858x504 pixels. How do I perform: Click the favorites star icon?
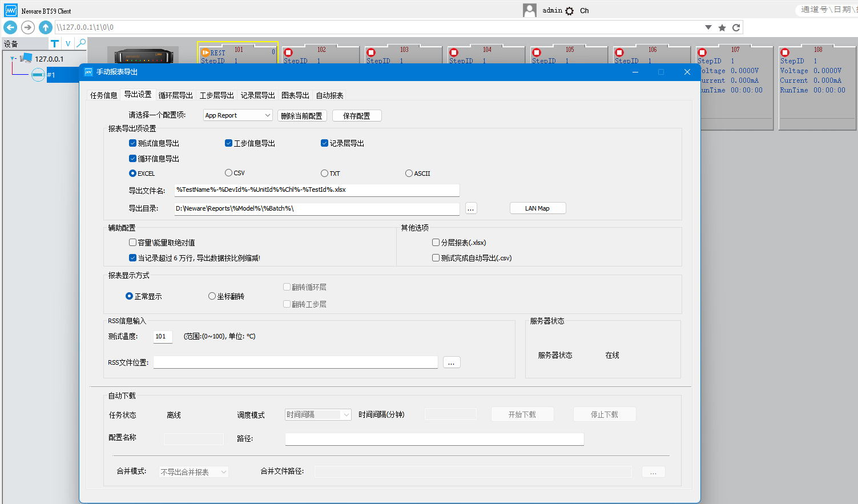point(722,27)
